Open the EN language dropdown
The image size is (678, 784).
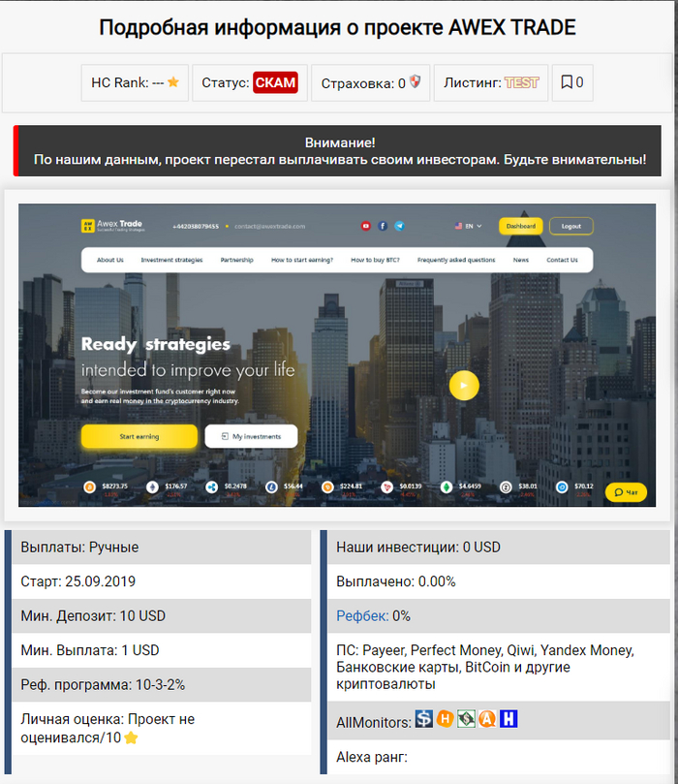(x=468, y=226)
